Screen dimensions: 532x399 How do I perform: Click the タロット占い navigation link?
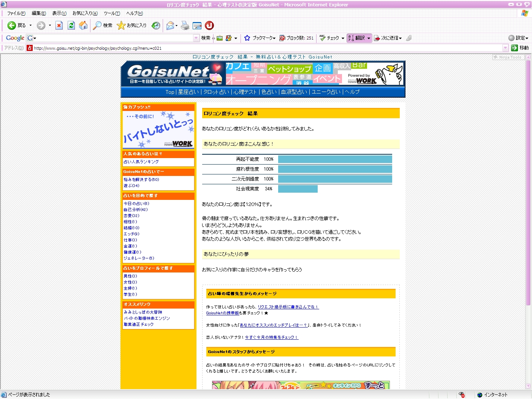[x=216, y=92]
